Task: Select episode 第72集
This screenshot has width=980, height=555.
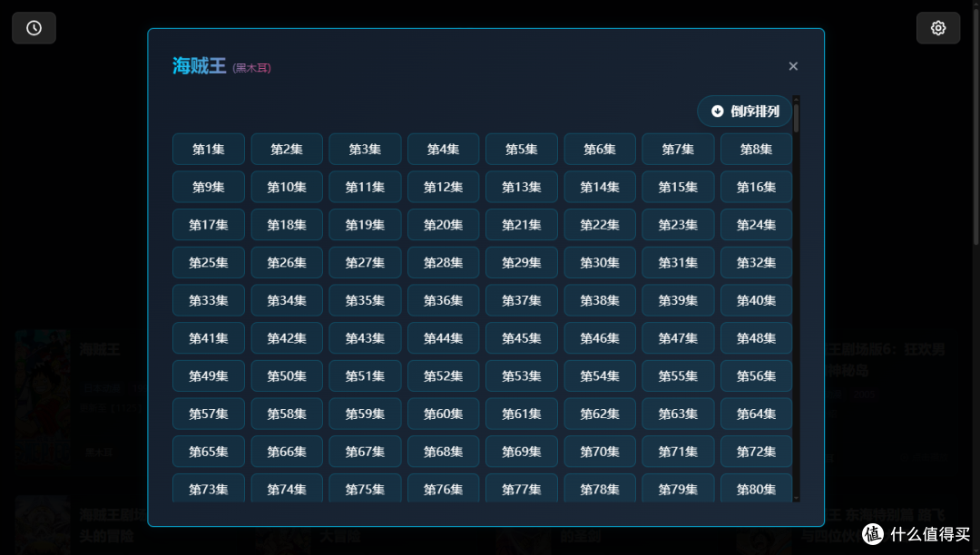Action: pyautogui.click(x=756, y=452)
